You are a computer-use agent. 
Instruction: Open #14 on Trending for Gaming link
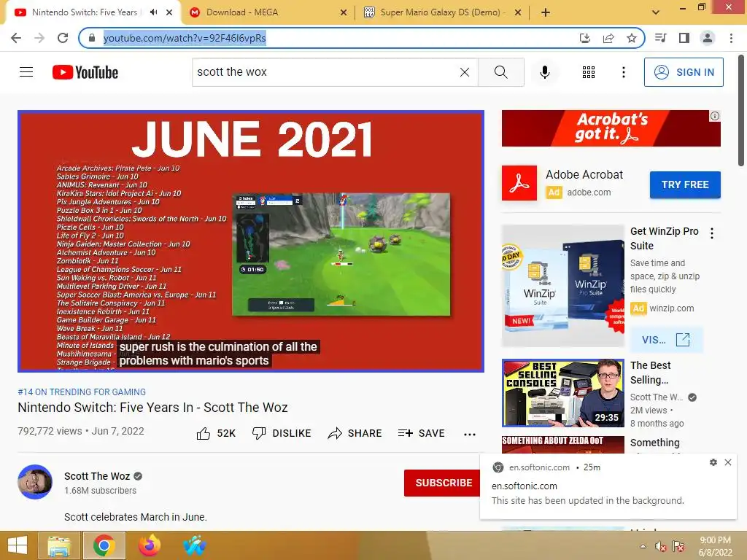point(82,392)
